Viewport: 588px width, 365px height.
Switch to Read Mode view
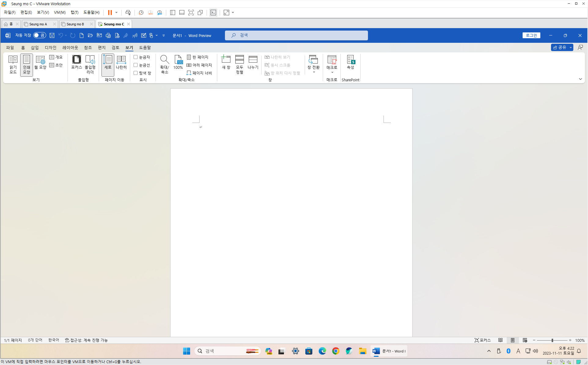13,64
